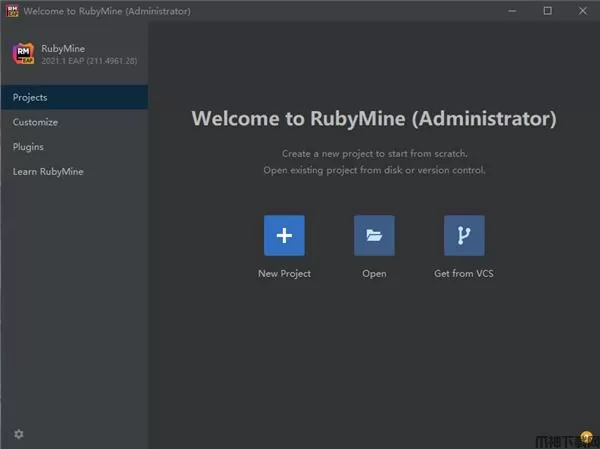Screen dimensions: 600x449
Task: Click the blue New Project plus icon
Action: point(284,236)
